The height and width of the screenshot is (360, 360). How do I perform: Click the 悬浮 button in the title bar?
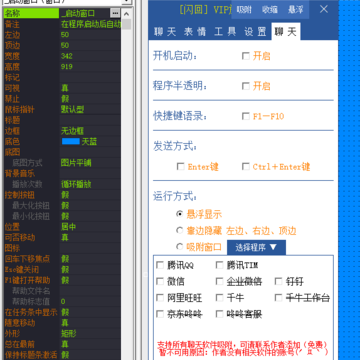(x=295, y=10)
